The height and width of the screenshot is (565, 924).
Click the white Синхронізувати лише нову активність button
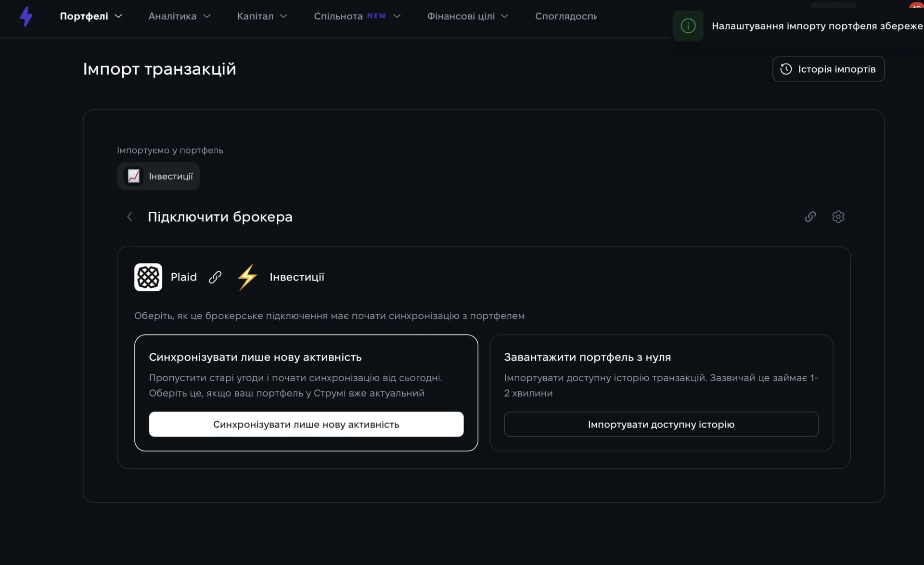pyautogui.click(x=306, y=424)
